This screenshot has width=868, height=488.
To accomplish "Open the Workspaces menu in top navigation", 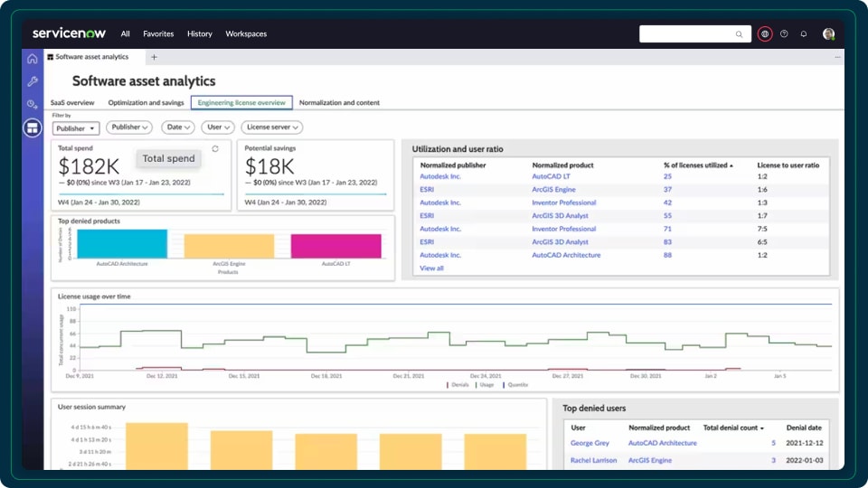I will [x=246, y=34].
